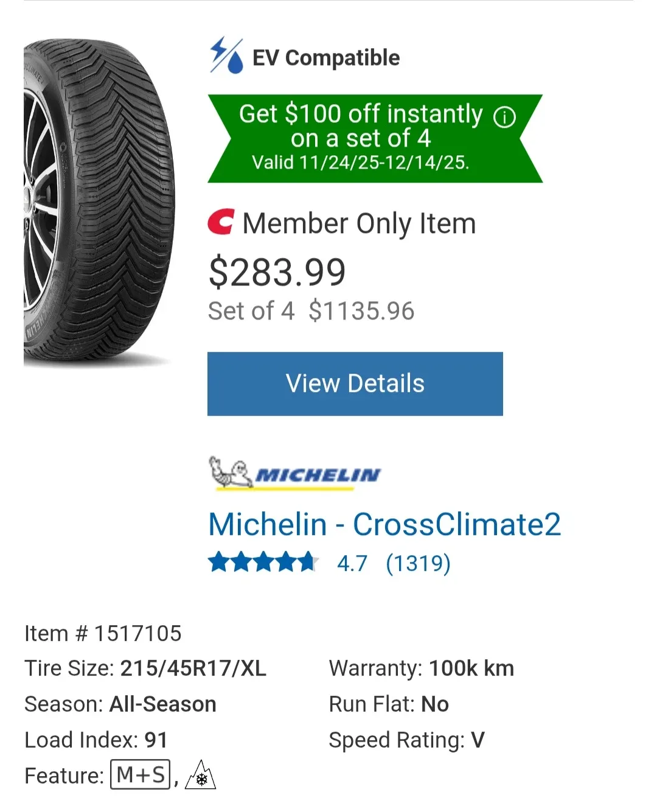This screenshot has width=657, height=812.
Task: Click the Set of 4 price $1135.96
Action: [361, 311]
